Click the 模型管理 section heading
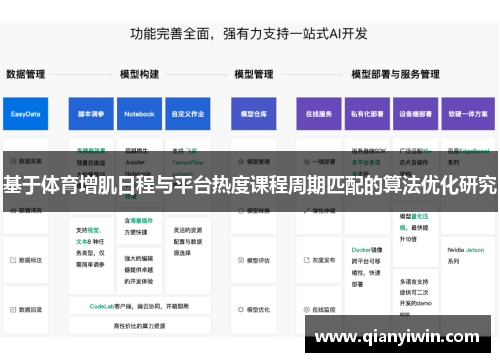This screenshot has height=362, width=500. coord(254,74)
